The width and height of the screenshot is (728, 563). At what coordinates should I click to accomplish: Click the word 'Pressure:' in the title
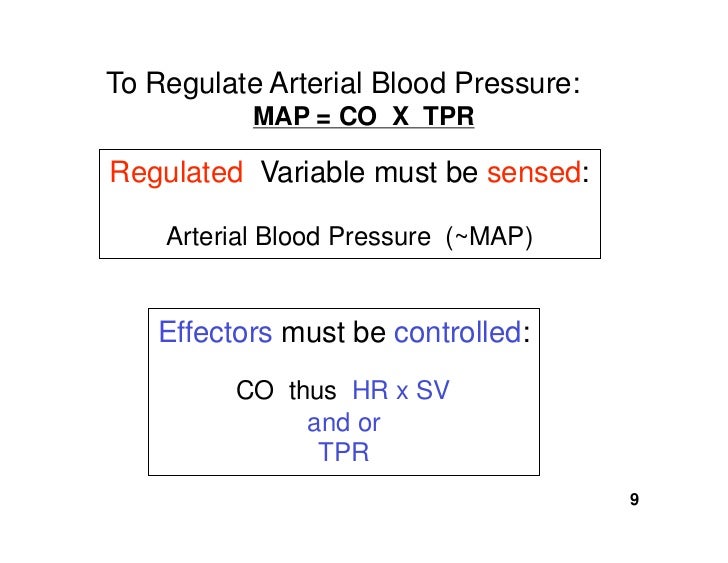(x=517, y=84)
